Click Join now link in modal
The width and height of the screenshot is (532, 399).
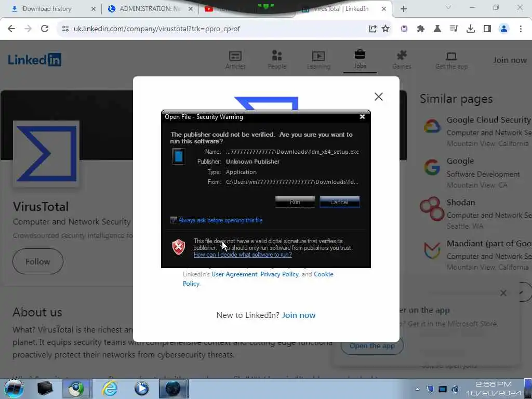(299, 315)
